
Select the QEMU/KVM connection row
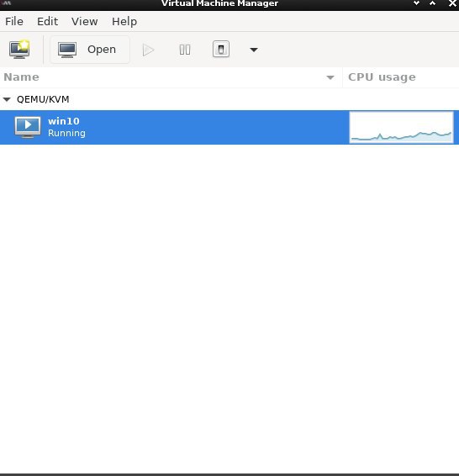point(229,99)
